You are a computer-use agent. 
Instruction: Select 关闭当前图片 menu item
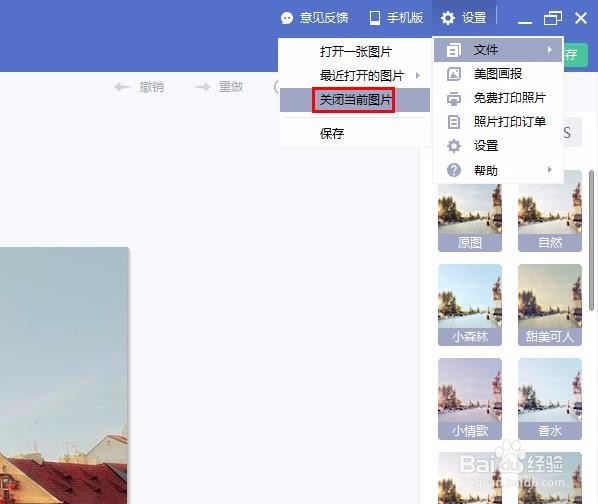click(x=355, y=100)
